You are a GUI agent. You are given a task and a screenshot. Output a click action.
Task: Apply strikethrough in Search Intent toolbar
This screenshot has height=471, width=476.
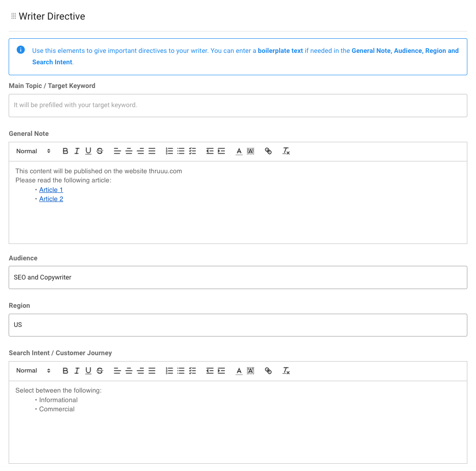pos(100,371)
